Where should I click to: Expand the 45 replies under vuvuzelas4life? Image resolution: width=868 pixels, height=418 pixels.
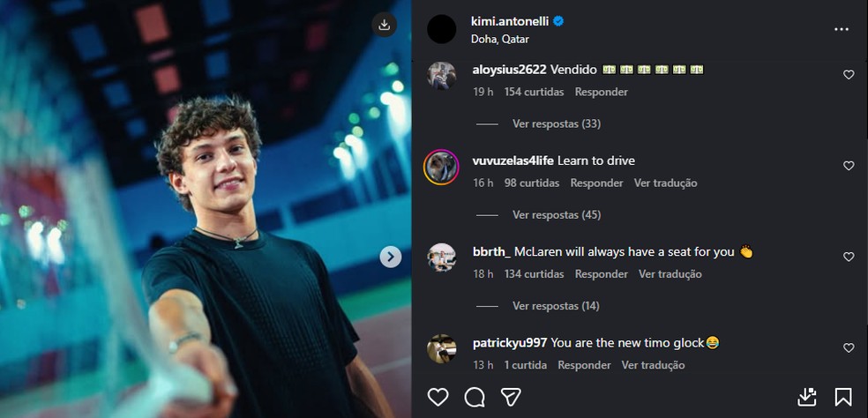(x=556, y=214)
